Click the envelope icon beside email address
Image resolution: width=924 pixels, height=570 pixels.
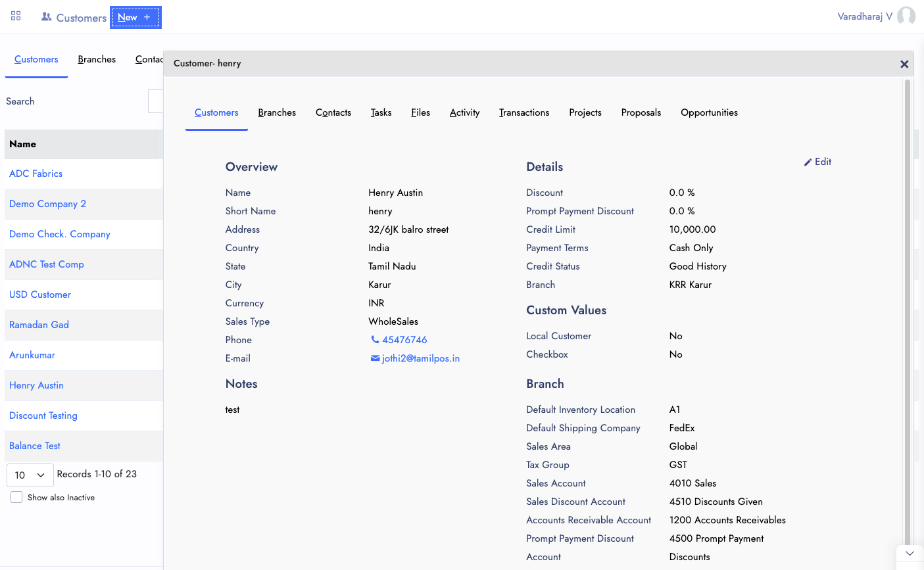[x=375, y=358]
